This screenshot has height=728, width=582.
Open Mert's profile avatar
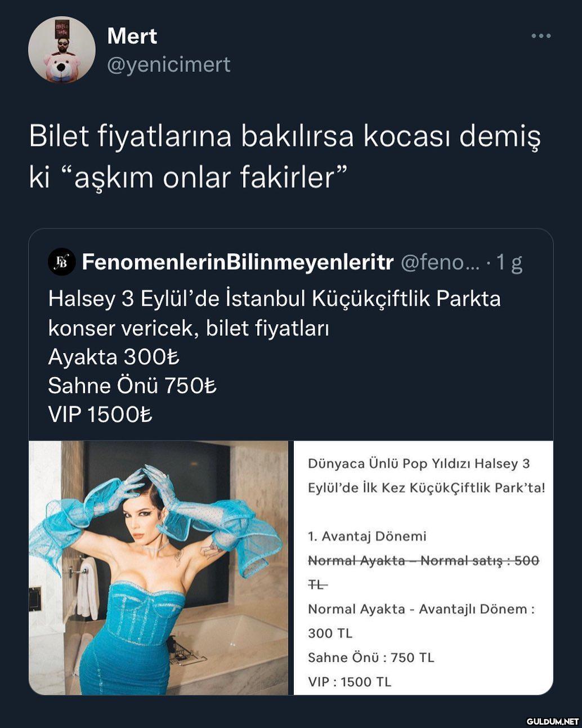coord(62,50)
